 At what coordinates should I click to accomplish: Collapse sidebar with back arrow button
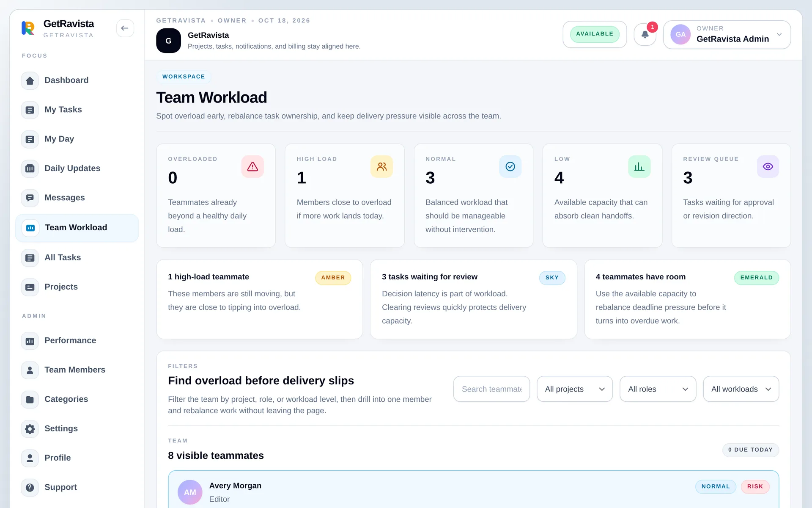pyautogui.click(x=125, y=28)
